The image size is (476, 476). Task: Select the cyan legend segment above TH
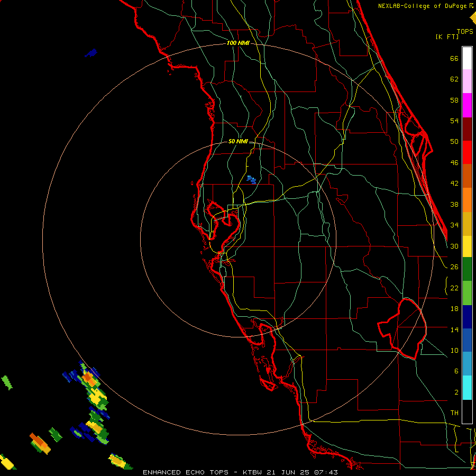click(467, 388)
